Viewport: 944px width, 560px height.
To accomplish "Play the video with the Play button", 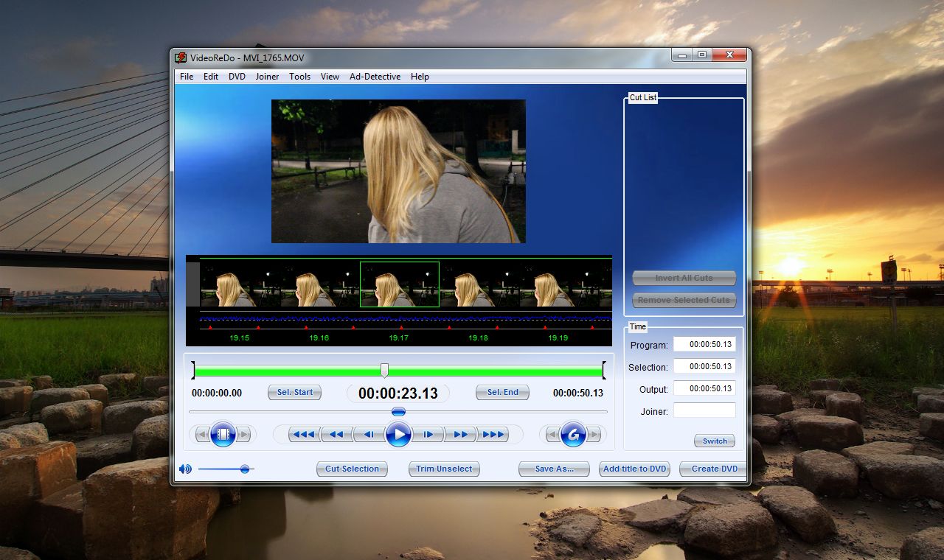I will (399, 435).
